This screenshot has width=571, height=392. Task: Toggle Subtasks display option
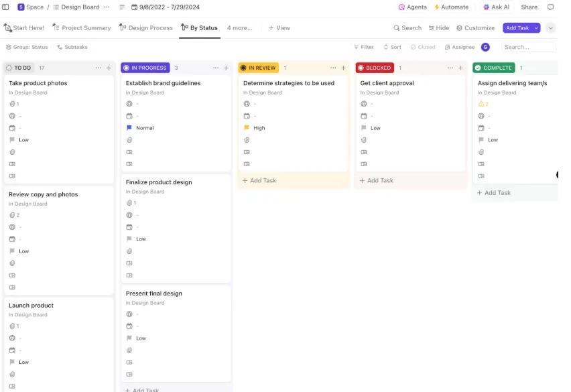[72, 47]
